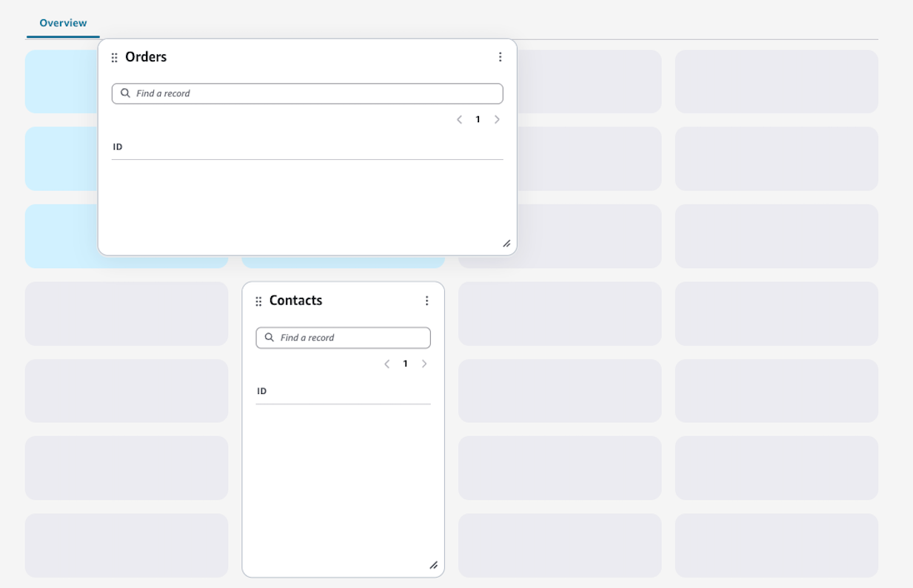The width and height of the screenshot is (913, 588).
Task: Sort by the ID column in Orders
Action: (x=116, y=146)
